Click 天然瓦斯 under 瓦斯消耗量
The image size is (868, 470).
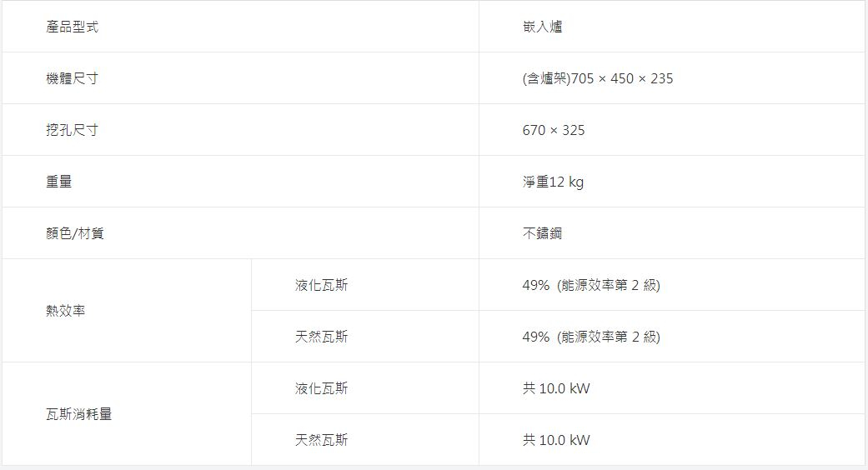(x=321, y=440)
